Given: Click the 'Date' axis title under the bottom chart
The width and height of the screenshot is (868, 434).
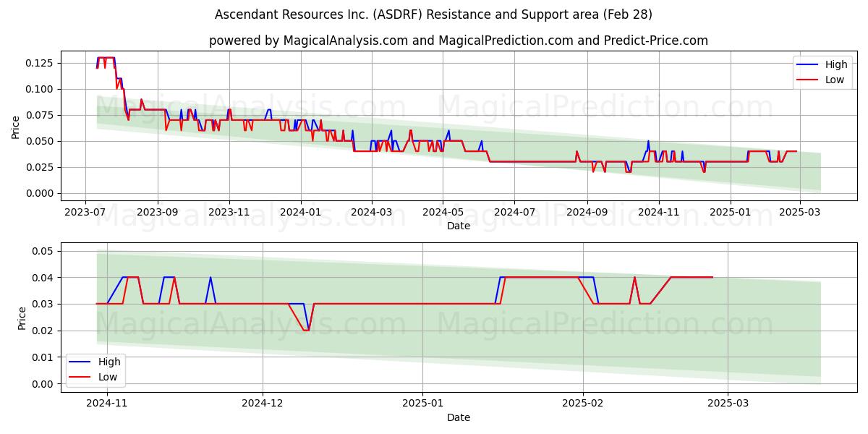Looking at the screenshot, I should click(459, 417).
